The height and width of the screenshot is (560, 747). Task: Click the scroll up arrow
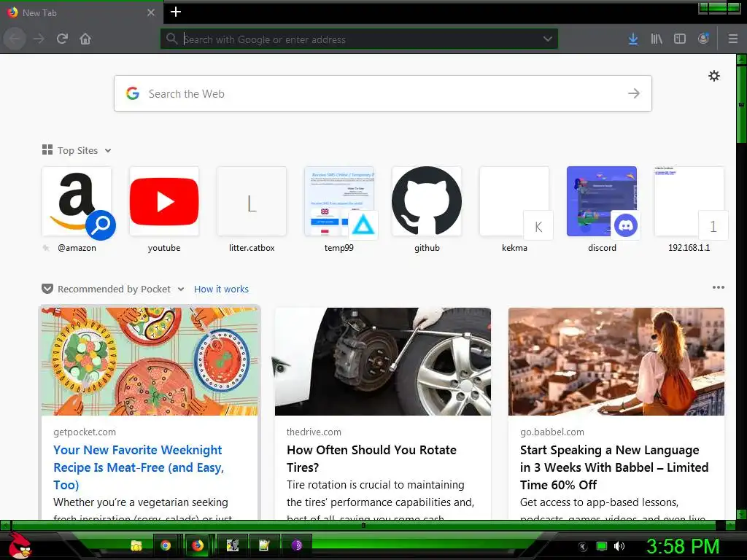coord(741,60)
